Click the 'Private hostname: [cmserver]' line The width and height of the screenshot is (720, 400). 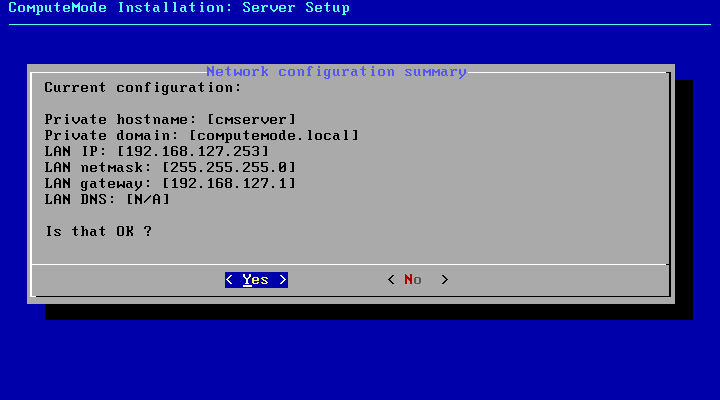[x=170, y=120]
